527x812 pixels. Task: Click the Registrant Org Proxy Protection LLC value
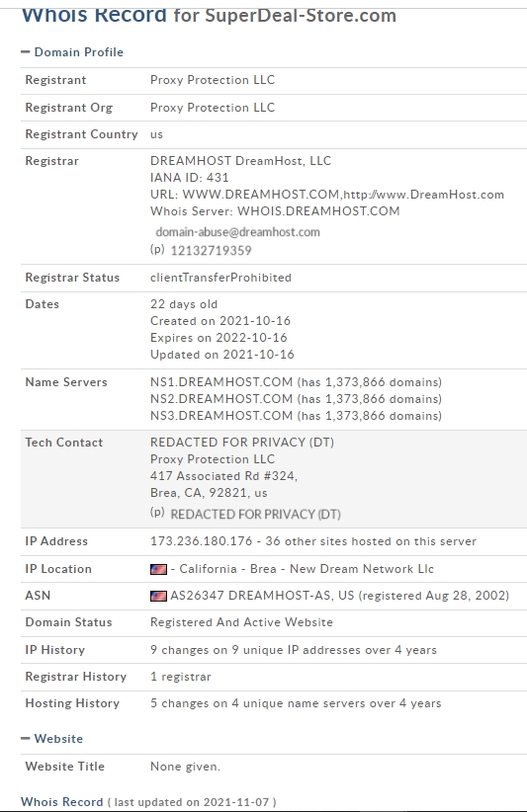(x=213, y=108)
